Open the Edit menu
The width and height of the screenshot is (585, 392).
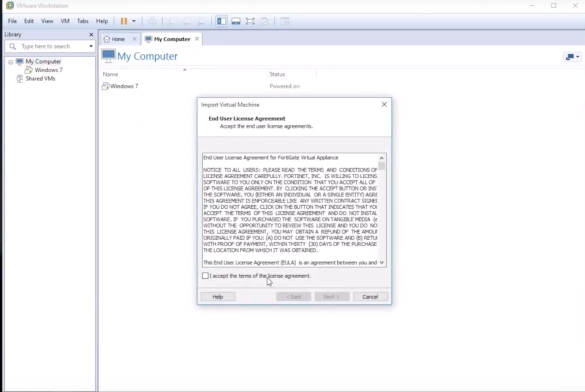click(x=29, y=21)
